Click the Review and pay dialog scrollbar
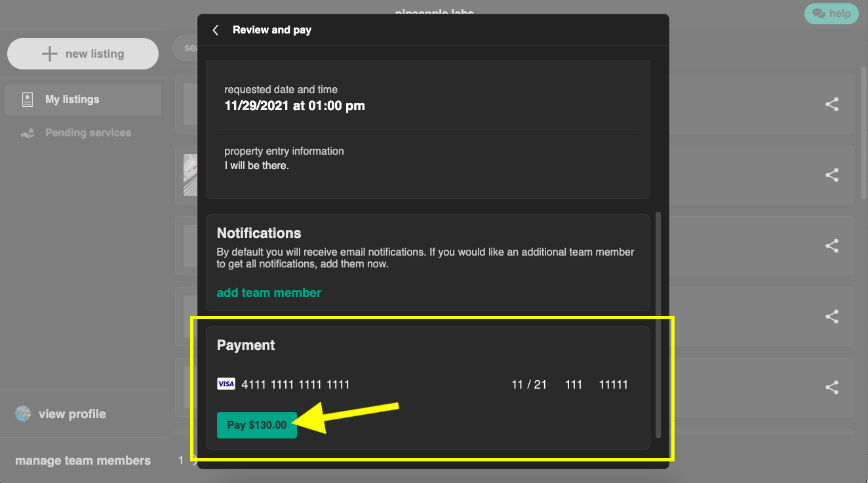The height and width of the screenshot is (483, 868). point(658,324)
